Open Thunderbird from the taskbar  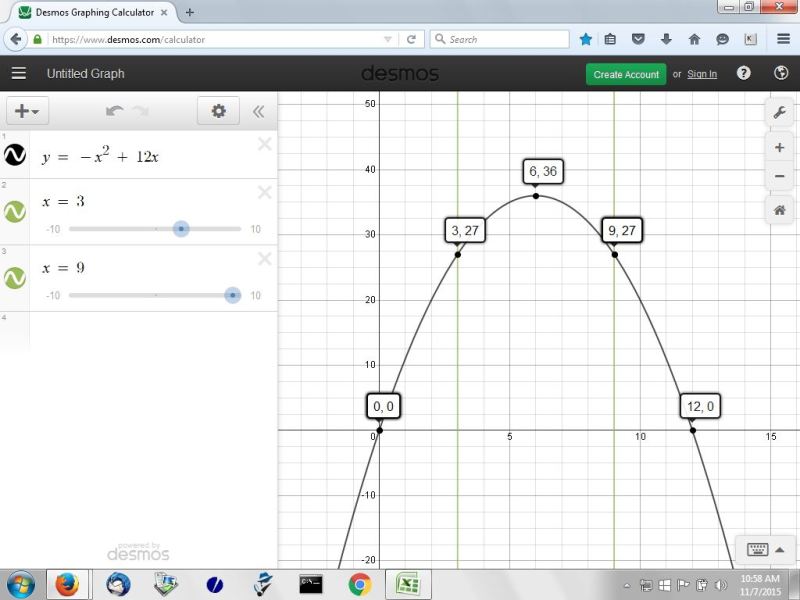tap(118, 585)
